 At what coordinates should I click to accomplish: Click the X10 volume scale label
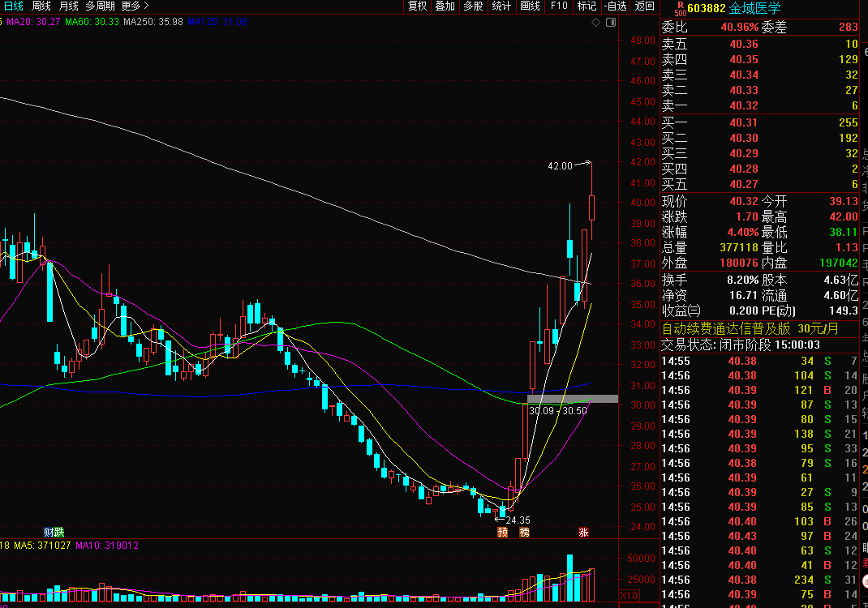tap(629, 596)
